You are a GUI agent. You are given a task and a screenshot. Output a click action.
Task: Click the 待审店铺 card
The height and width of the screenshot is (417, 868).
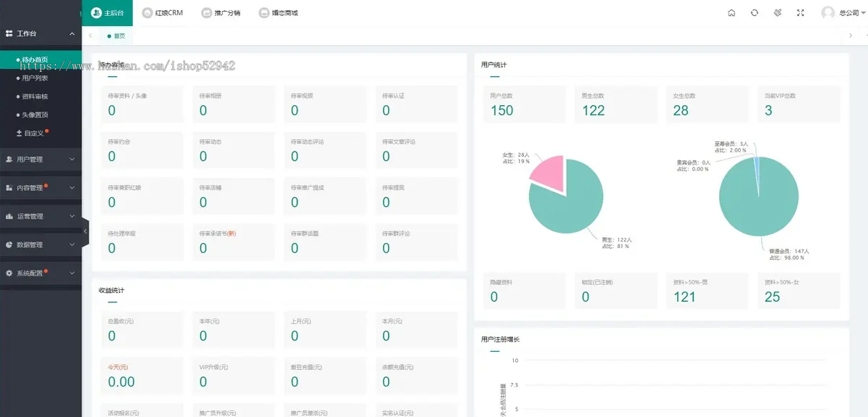[x=233, y=196]
